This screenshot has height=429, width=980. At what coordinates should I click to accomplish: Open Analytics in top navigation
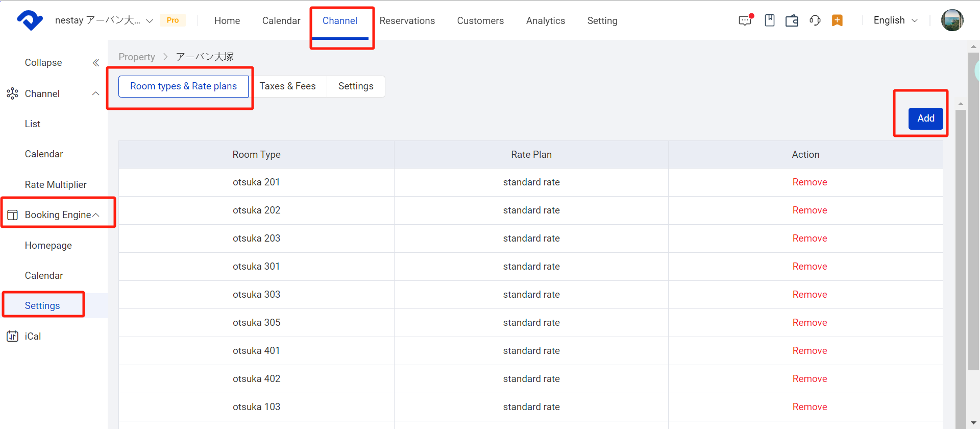coord(545,21)
